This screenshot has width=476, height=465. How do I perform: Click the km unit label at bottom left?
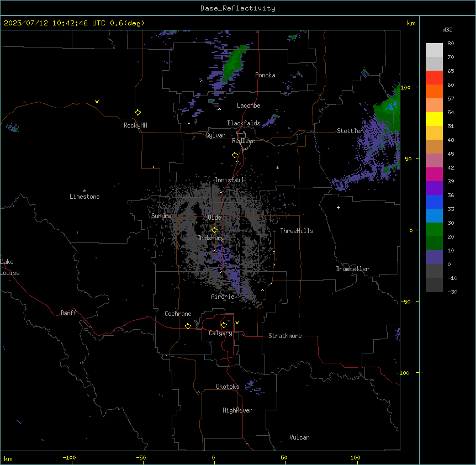click(8, 458)
